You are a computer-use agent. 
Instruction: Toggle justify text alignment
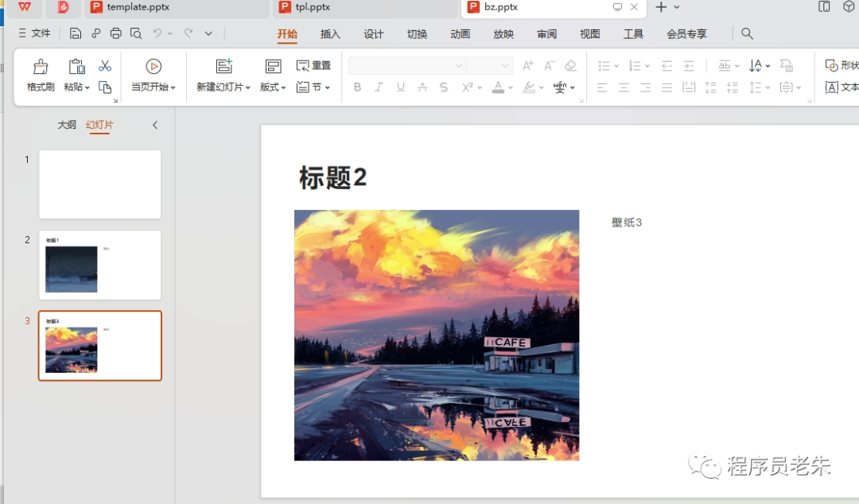(x=667, y=87)
